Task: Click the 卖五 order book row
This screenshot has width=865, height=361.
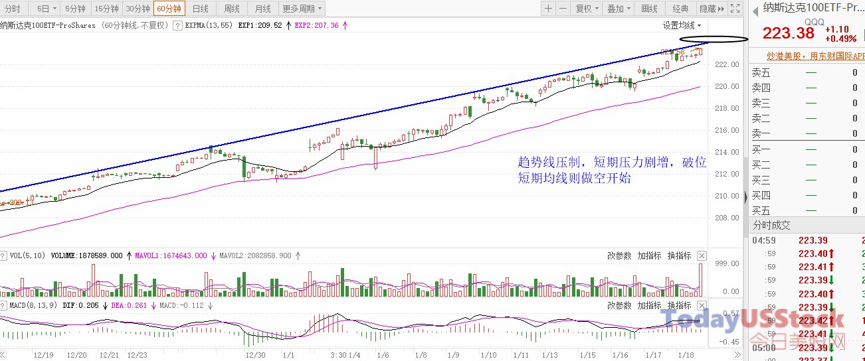Action: pyautogui.click(x=807, y=72)
